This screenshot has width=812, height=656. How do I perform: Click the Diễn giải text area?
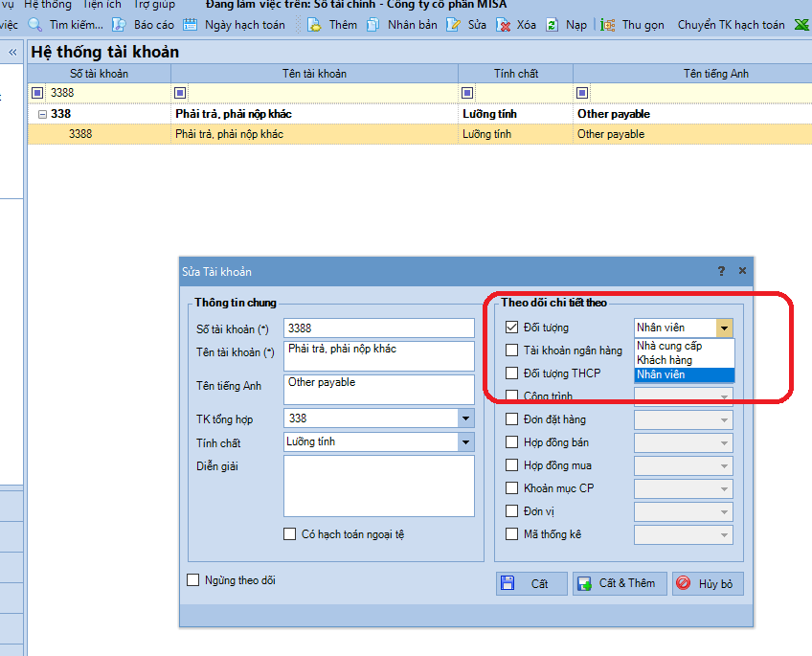tap(378, 486)
